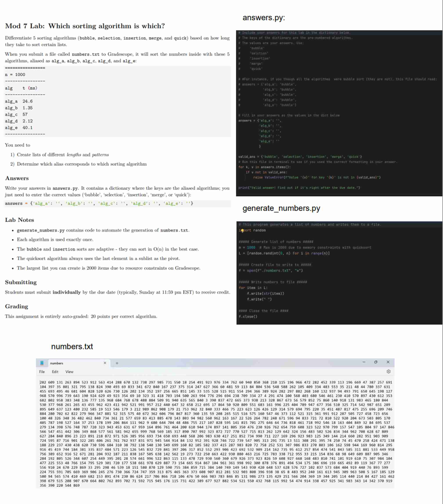Image resolution: width=443 pixels, height=504 pixels.
Task: Close the numbers tab with its X icon
Action: (x=105, y=363)
